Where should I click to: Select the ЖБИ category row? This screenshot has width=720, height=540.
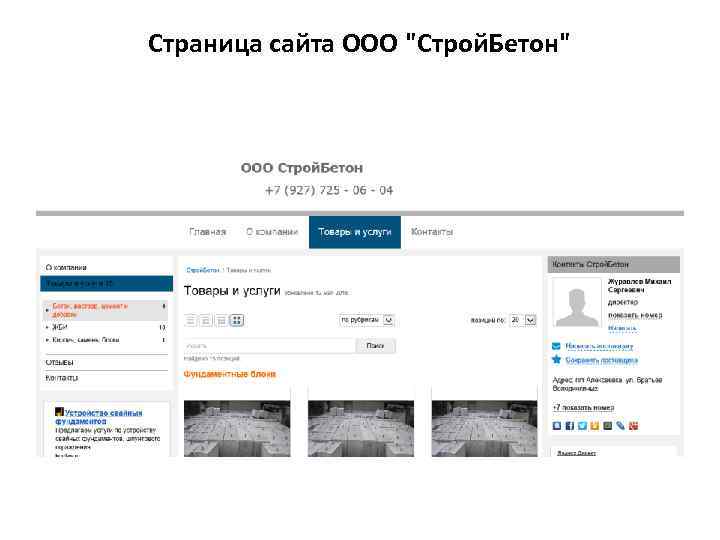tap(106, 327)
